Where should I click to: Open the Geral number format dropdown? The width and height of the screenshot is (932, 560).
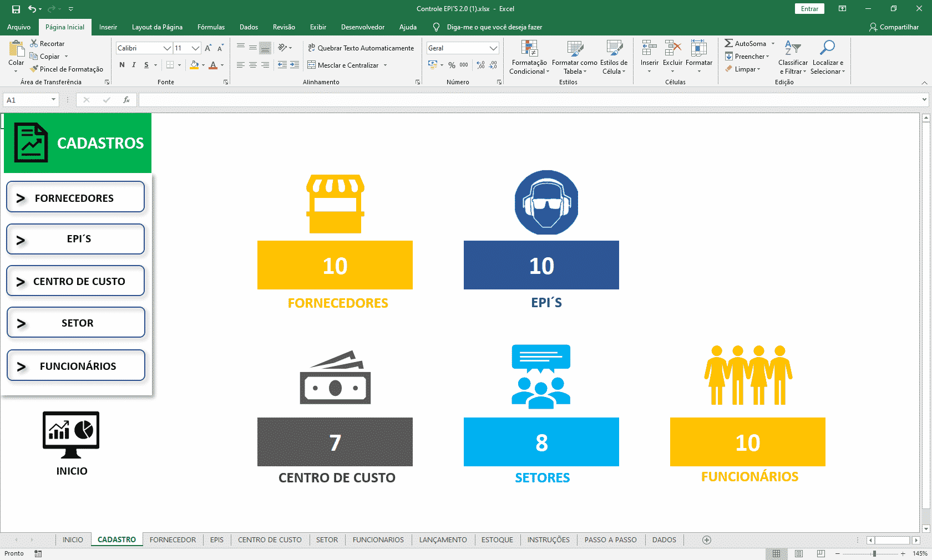click(x=493, y=48)
